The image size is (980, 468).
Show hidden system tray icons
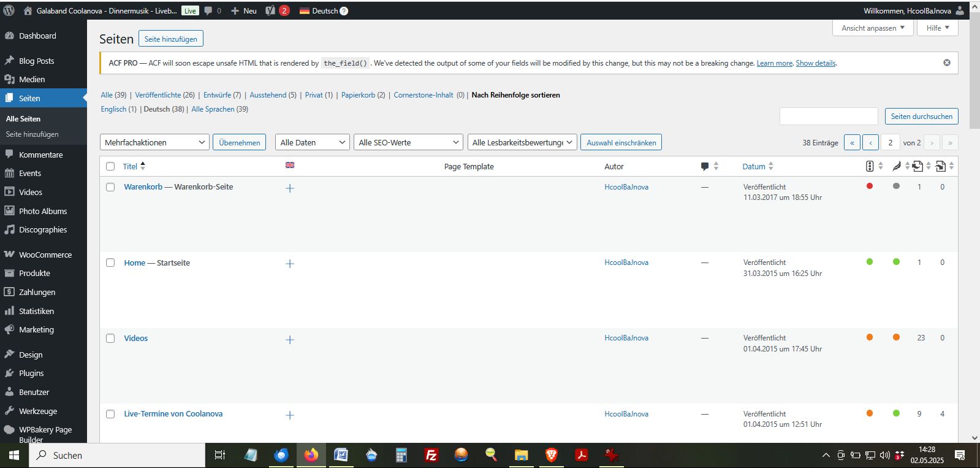pos(826,455)
